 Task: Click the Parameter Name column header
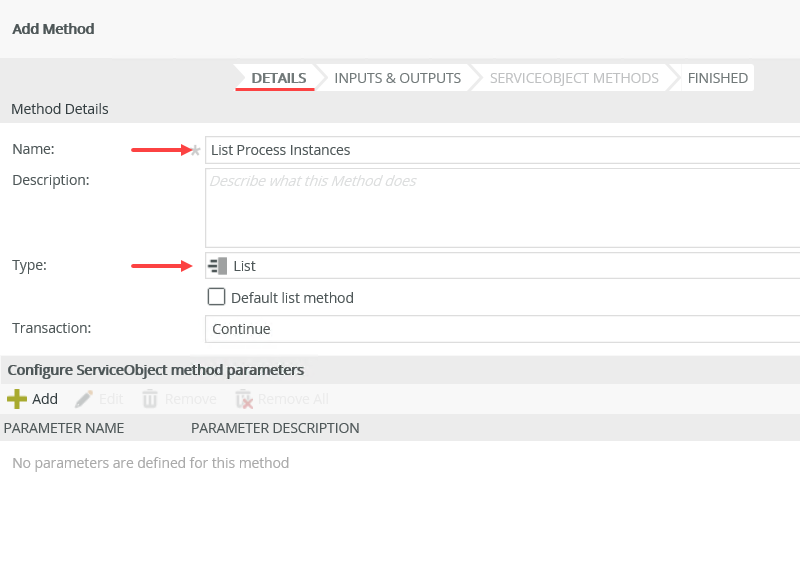64,428
